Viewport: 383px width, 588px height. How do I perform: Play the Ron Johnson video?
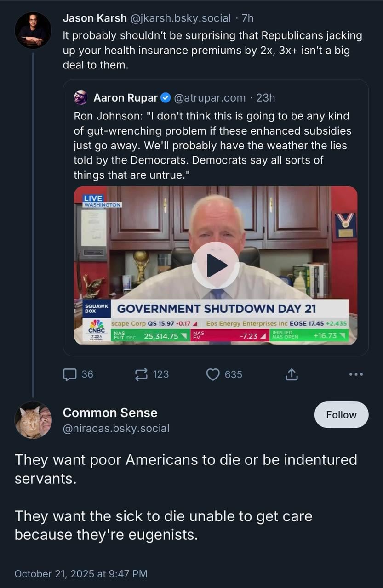pos(216,265)
